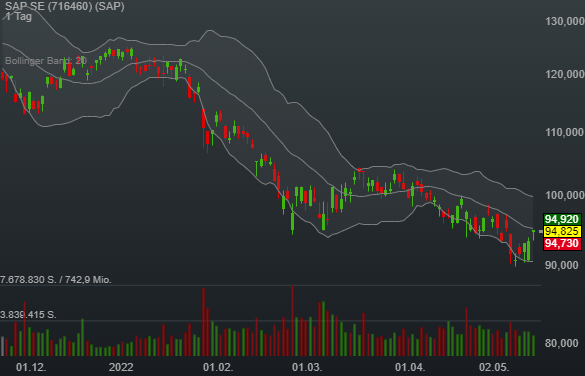The height and width of the screenshot is (376, 585).
Task: Click the red 94,730 price label
Action: pyautogui.click(x=562, y=244)
